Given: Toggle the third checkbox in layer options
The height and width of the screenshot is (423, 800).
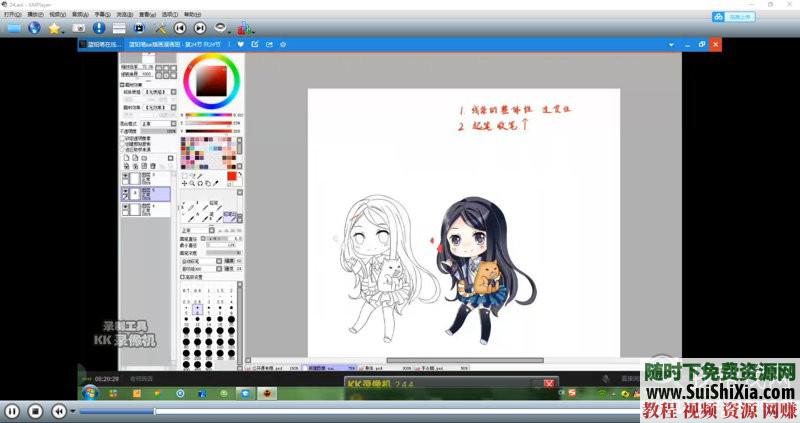Looking at the screenshot, I should coord(123,149).
